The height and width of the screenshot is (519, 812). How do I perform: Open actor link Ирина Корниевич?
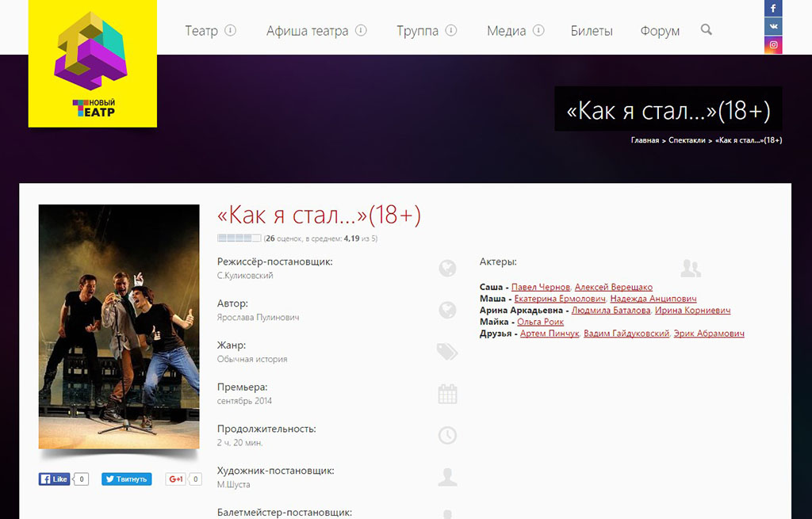click(x=693, y=311)
